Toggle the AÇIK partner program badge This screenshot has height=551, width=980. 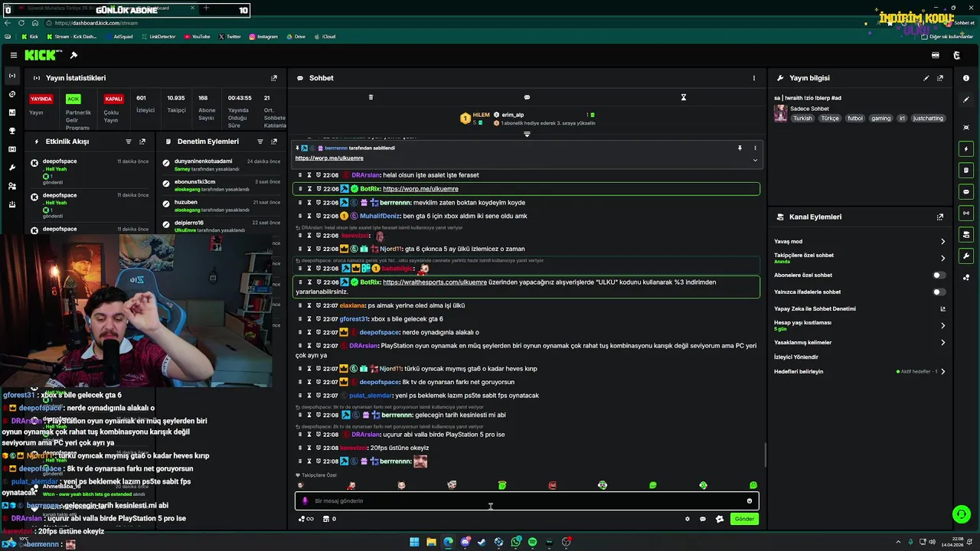[73, 99]
